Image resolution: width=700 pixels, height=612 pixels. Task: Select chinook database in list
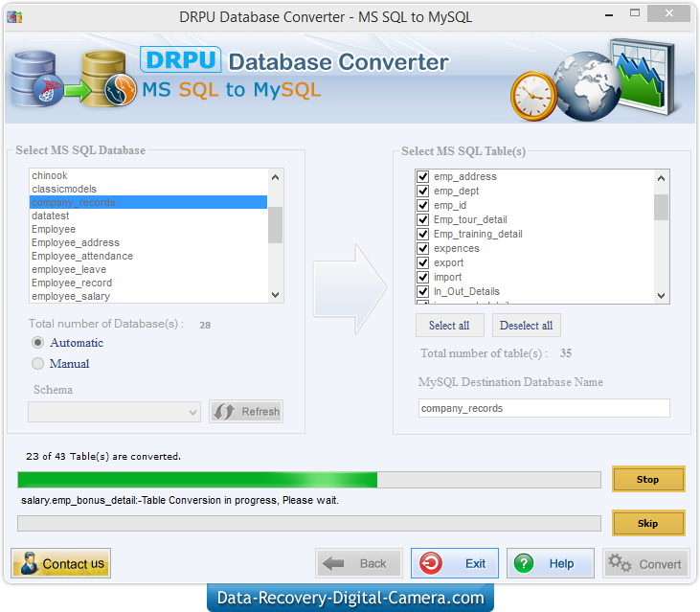pyautogui.click(x=148, y=175)
